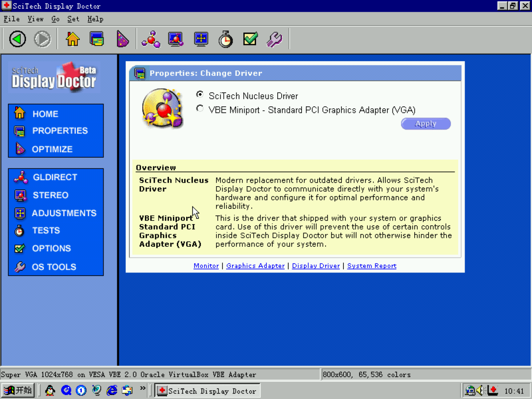Screen dimensions: 532x399
Task: Click the red cross Display Doctor tray icon
Action: (493, 391)
